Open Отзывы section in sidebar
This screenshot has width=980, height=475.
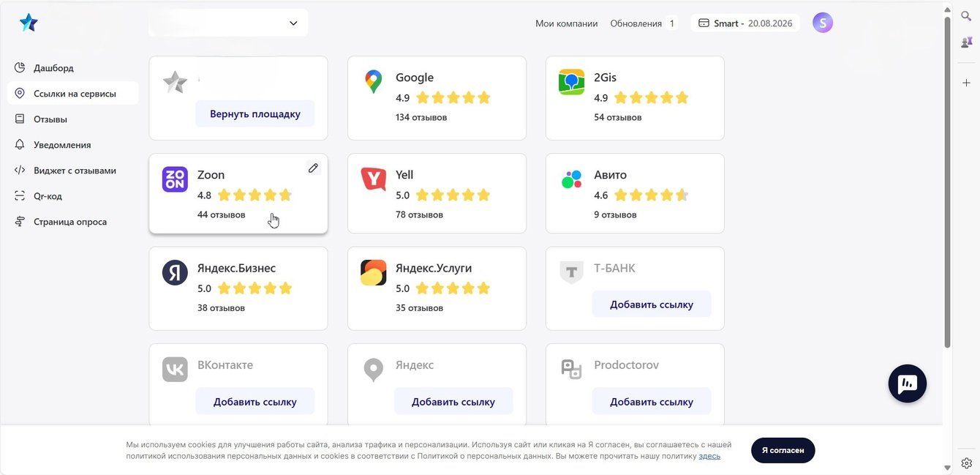tap(50, 119)
